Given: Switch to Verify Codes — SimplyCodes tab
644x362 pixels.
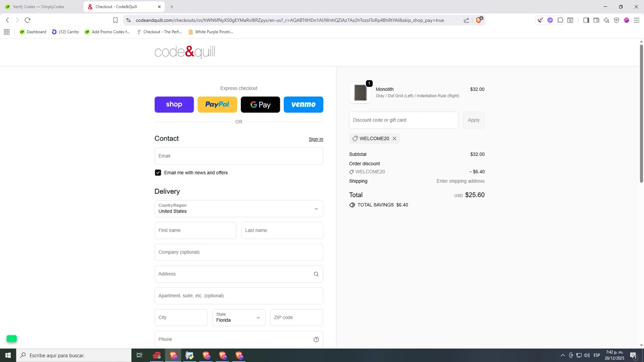Looking at the screenshot, I should point(39,7).
